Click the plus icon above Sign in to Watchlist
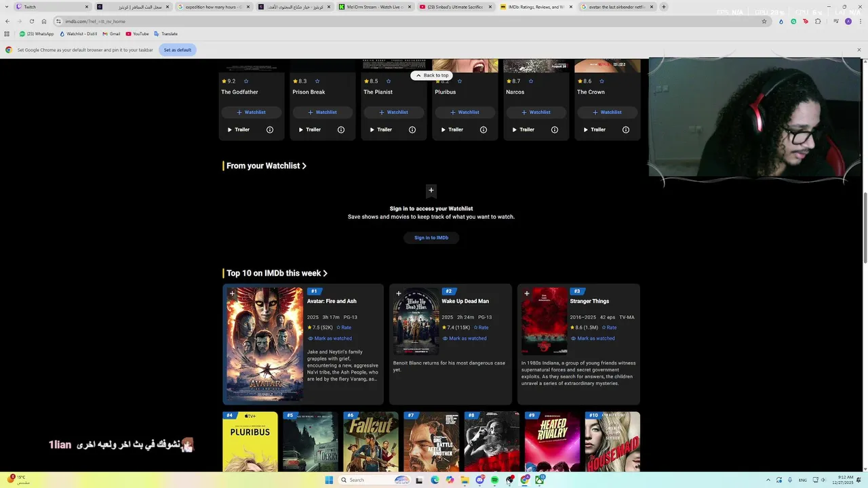Image resolution: width=868 pixels, height=488 pixels. coord(431,190)
